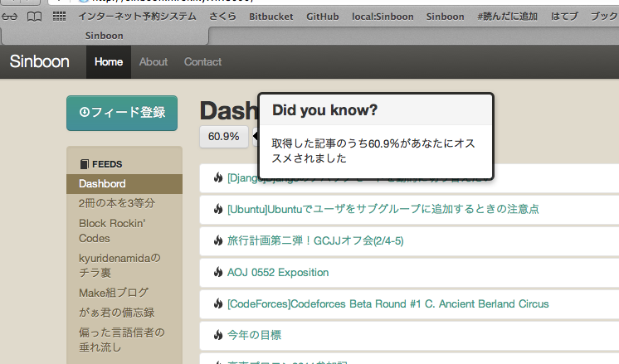Image resolution: width=619 pixels, height=364 pixels.
Task: Select がぁ君の備忘録 feed
Action: (x=116, y=313)
